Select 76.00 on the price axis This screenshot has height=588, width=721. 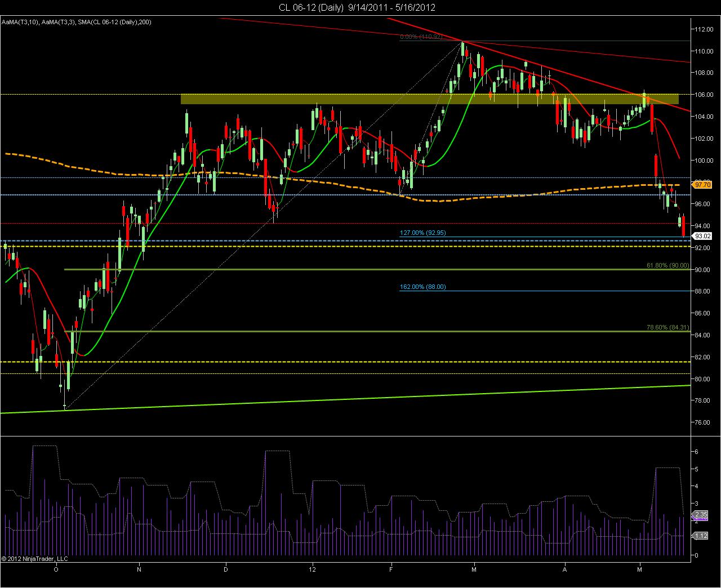click(703, 422)
